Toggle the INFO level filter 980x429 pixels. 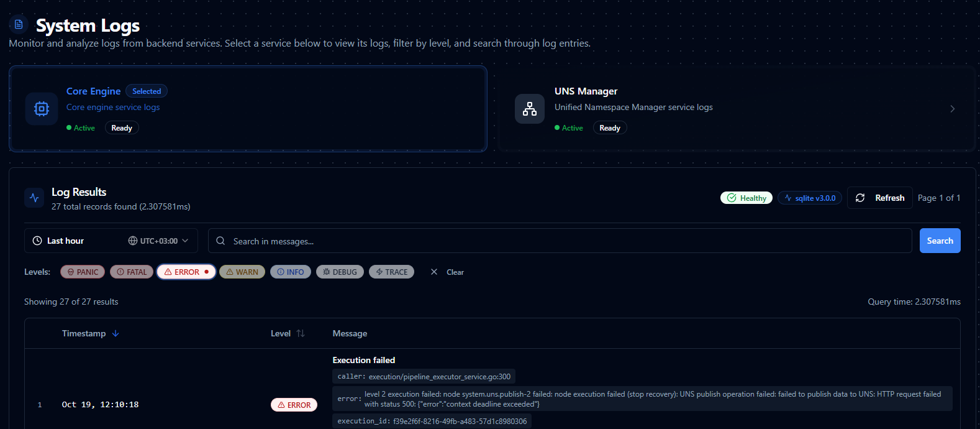(x=291, y=272)
